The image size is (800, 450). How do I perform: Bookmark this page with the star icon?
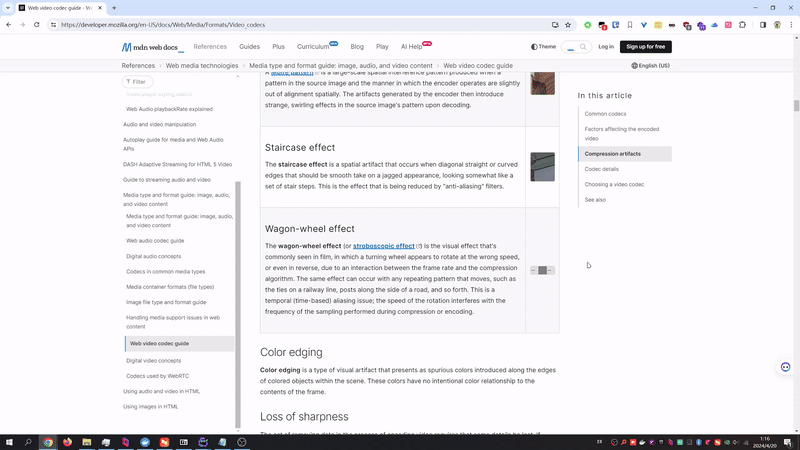(x=568, y=25)
